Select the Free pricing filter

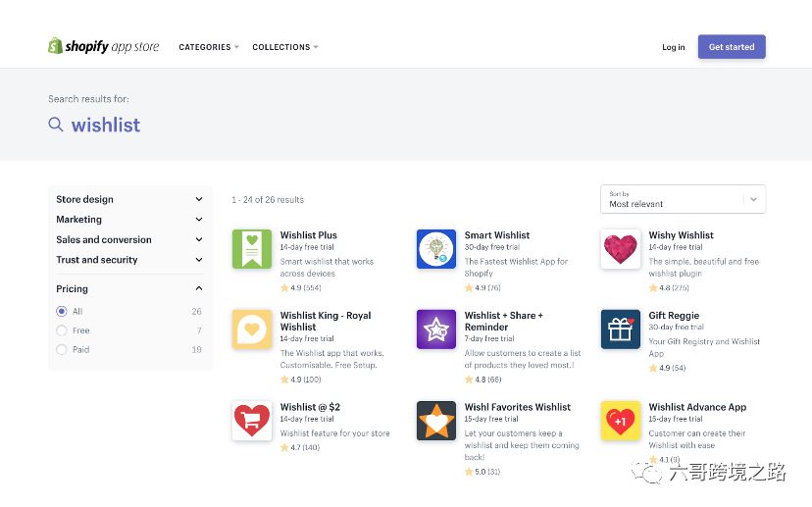62,330
